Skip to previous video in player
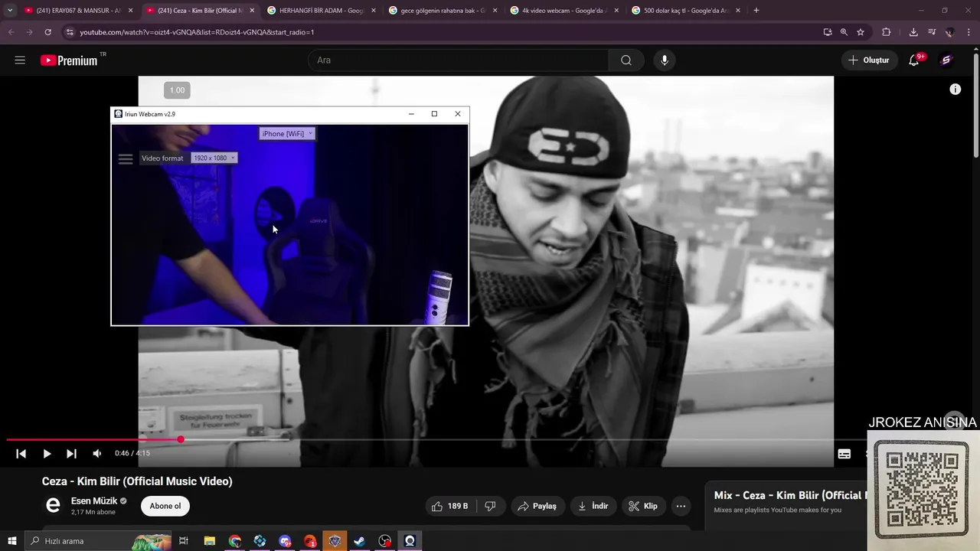Viewport: 980px width, 551px height. point(21,454)
